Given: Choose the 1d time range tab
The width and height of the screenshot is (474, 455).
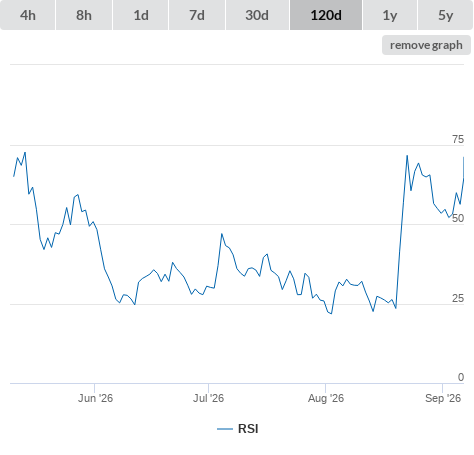Looking at the screenshot, I should coord(141,15).
